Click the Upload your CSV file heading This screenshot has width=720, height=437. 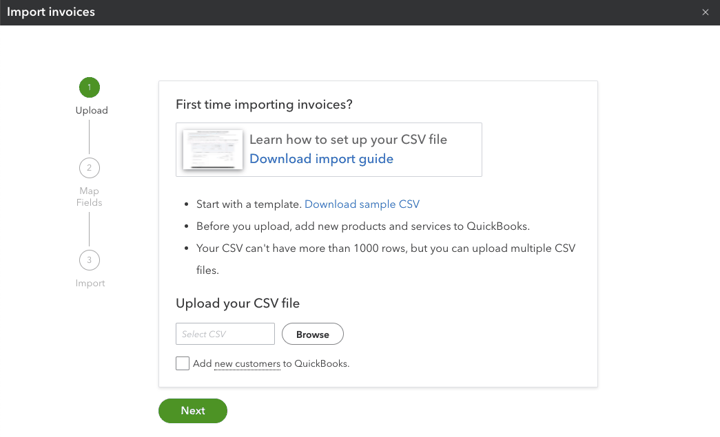[x=237, y=303]
